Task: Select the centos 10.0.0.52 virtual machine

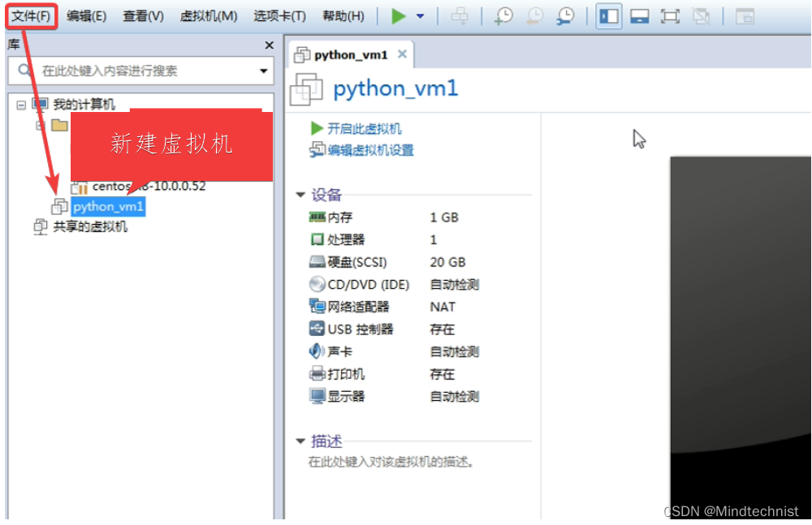Action: click(x=149, y=186)
